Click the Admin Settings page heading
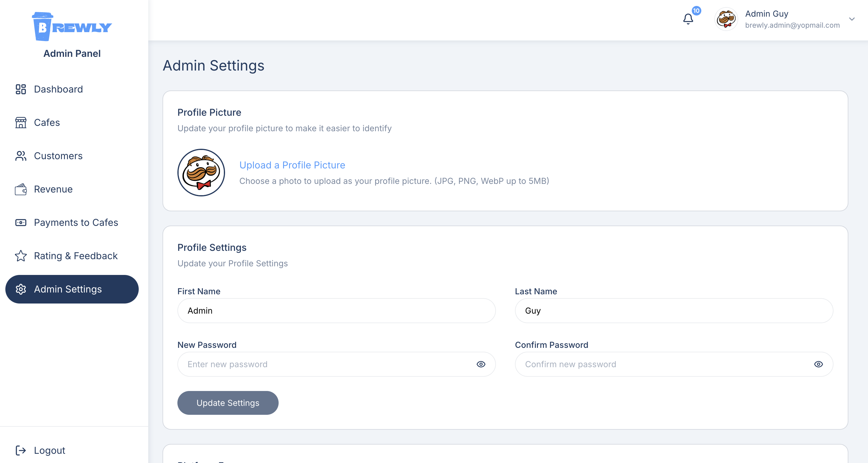 tap(214, 66)
